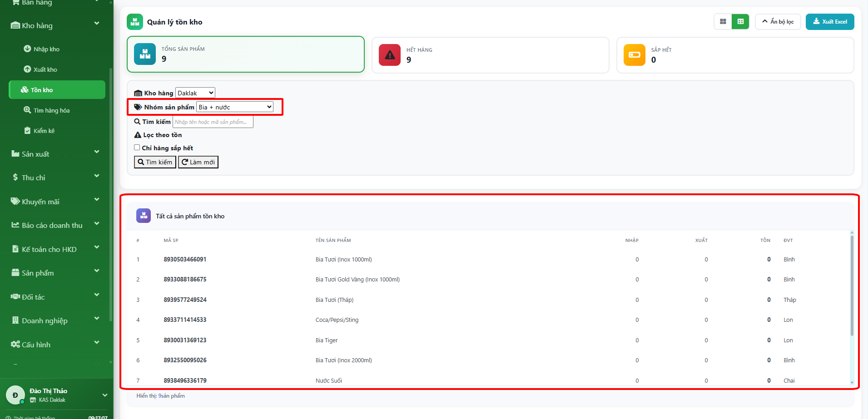Open Xuất kho stock export page
Viewport: 868px width, 419px height.
click(45, 69)
